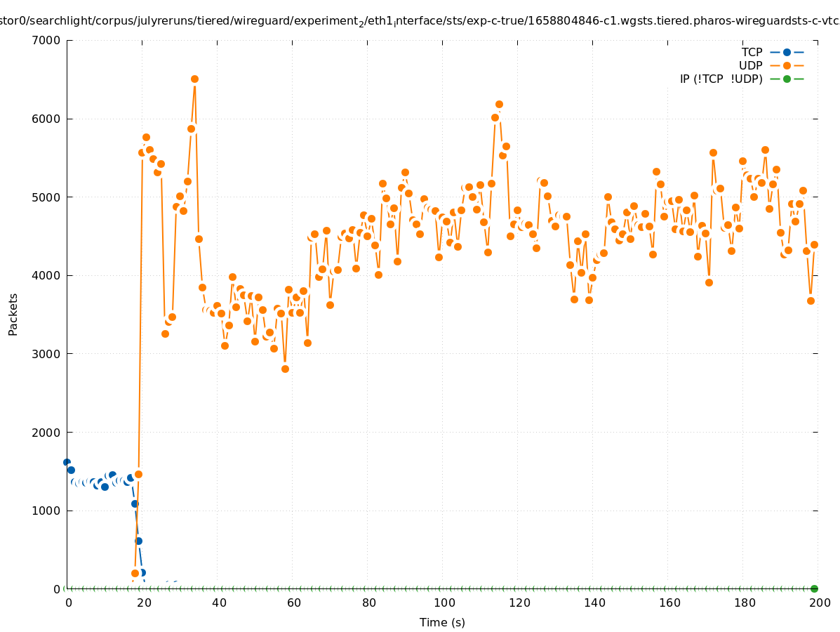Click the 160 tick label on x-axis
The image size is (840, 632).
tap(668, 603)
